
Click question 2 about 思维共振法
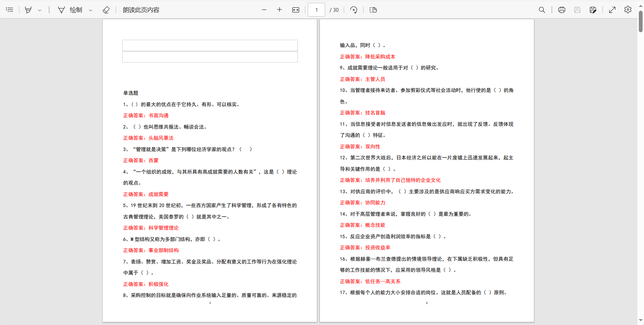coord(166,127)
